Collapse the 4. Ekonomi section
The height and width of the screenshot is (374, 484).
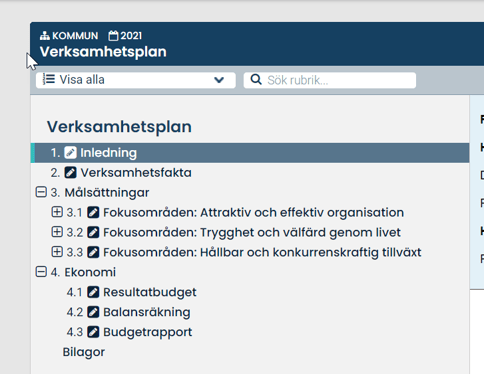(x=41, y=272)
